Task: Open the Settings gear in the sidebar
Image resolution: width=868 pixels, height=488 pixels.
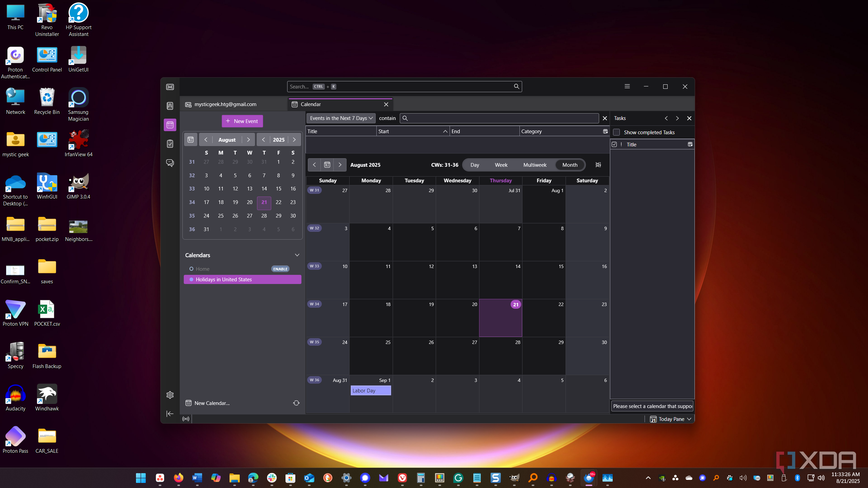Action: click(x=170, y=395)
